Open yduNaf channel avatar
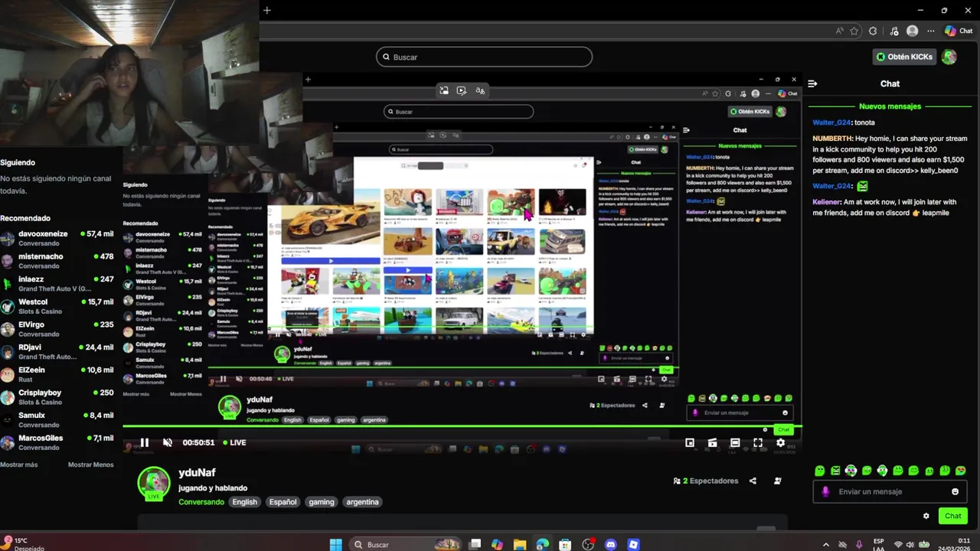The height and width of the screenshot is (551, 980). pos(154,483)
